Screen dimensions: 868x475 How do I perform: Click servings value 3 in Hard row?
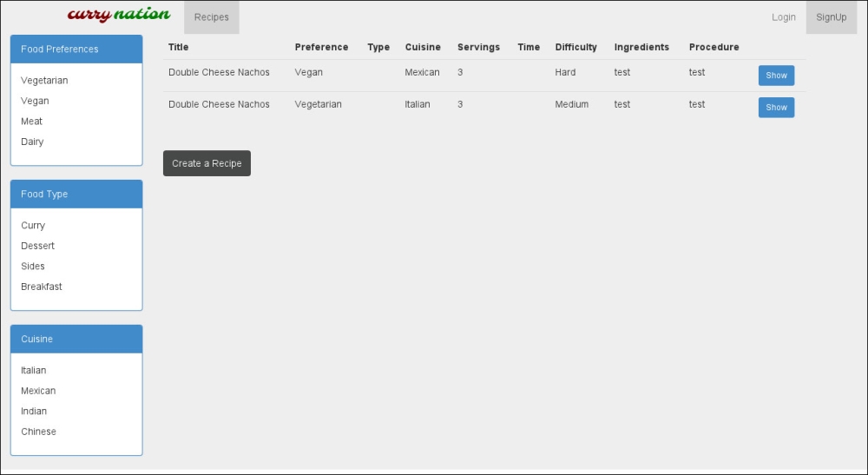tap(460, 73)
